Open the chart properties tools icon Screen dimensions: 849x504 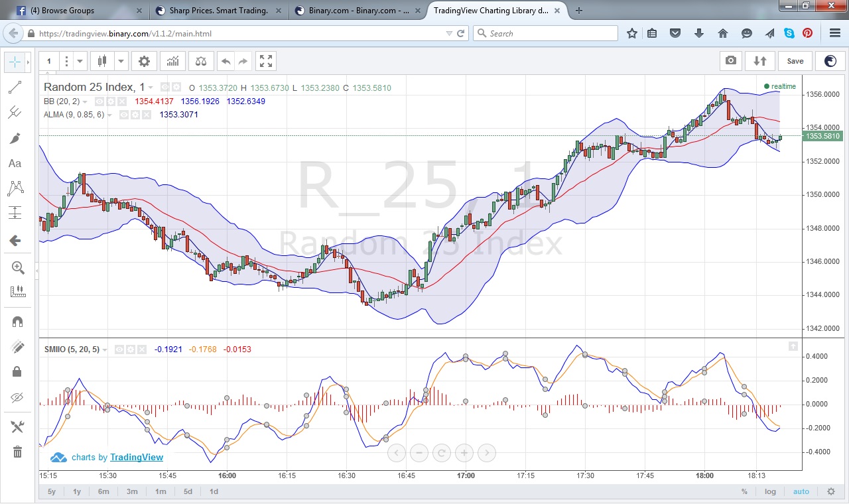(17, 426)
